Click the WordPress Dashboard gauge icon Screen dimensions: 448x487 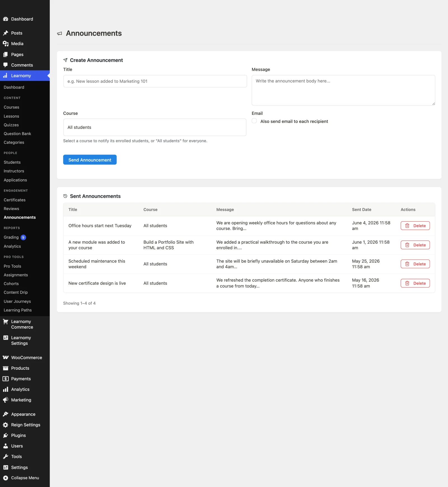coord(6,19)
